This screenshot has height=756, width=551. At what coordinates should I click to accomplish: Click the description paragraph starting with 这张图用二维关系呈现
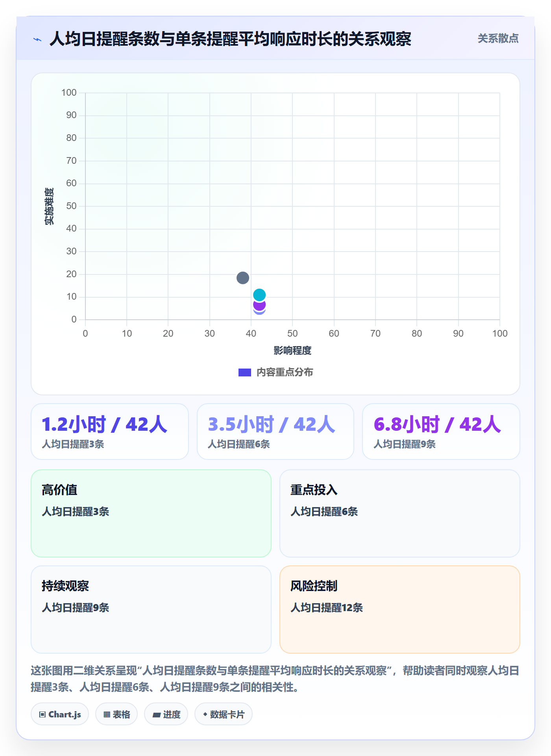275,679
